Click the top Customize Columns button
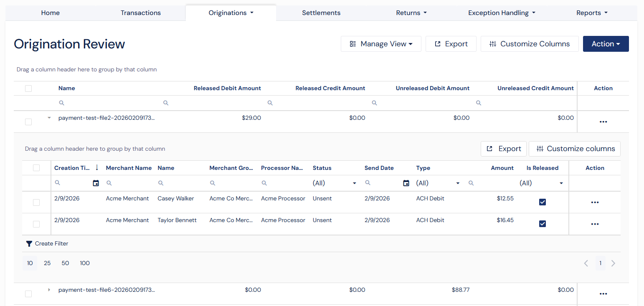 [530, 44]
